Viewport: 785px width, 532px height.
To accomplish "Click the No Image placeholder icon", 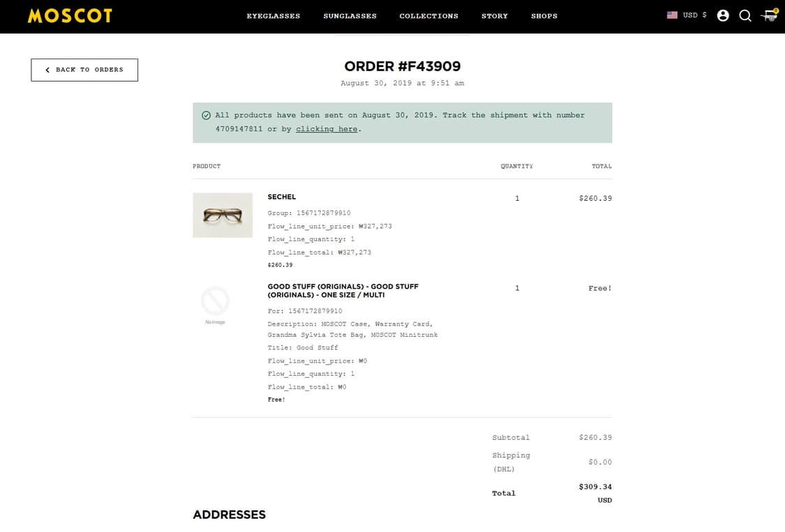I will click(x=215, y=303).
